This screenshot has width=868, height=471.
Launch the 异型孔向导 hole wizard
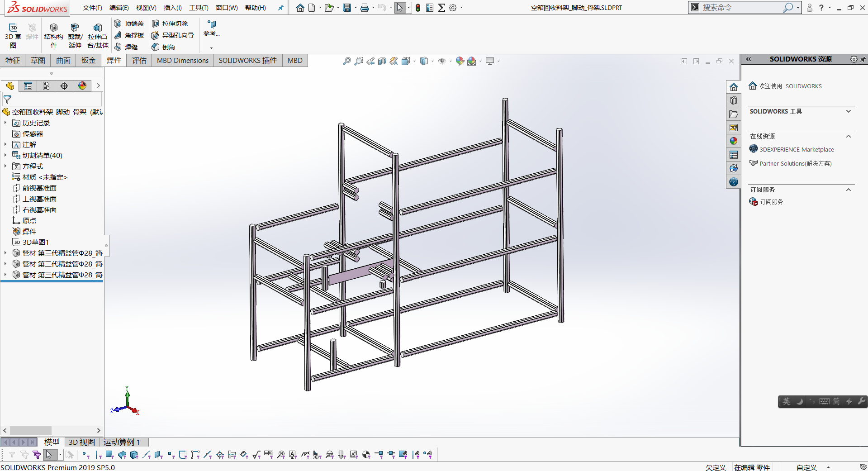click(x=173, y=35)
